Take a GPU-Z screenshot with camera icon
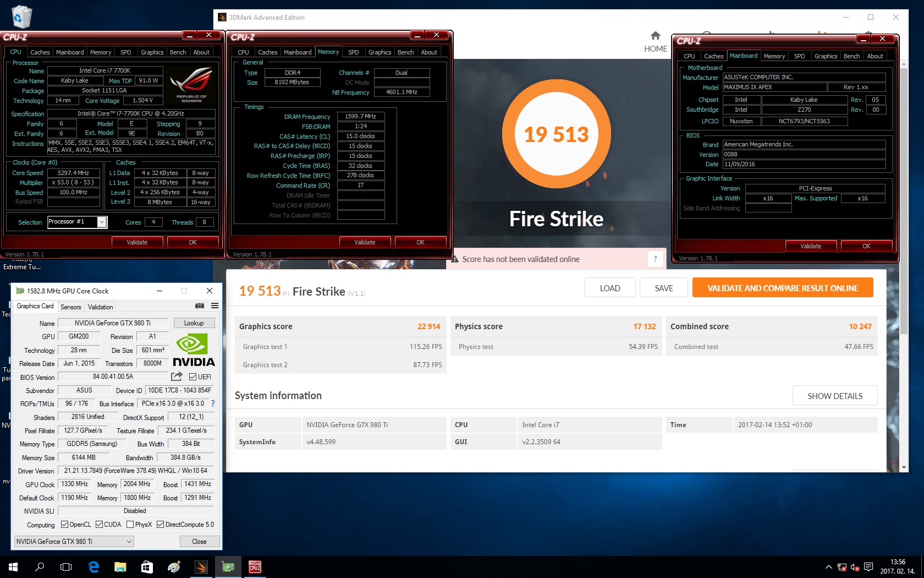The width and height of the screenshot is (924, 578). pyautogui.click(x=200, y=306)
